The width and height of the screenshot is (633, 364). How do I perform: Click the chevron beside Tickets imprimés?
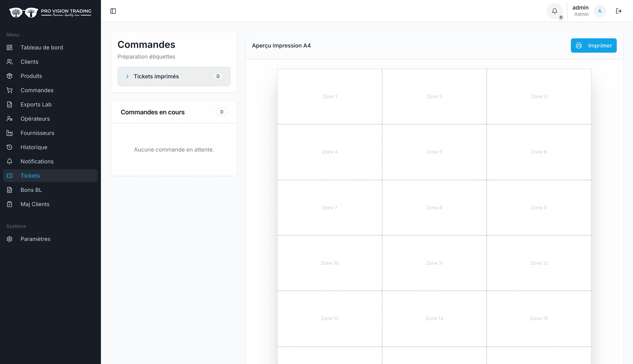click(127, 76)
